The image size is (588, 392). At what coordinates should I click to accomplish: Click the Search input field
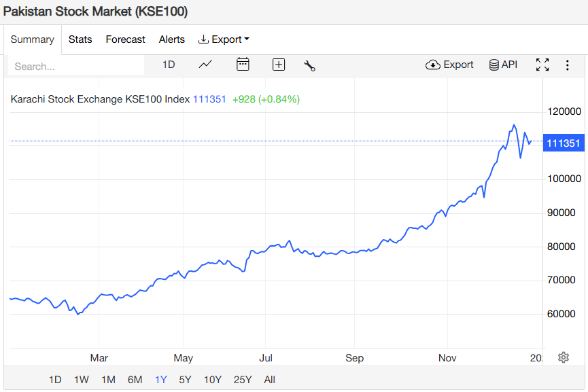76,66
